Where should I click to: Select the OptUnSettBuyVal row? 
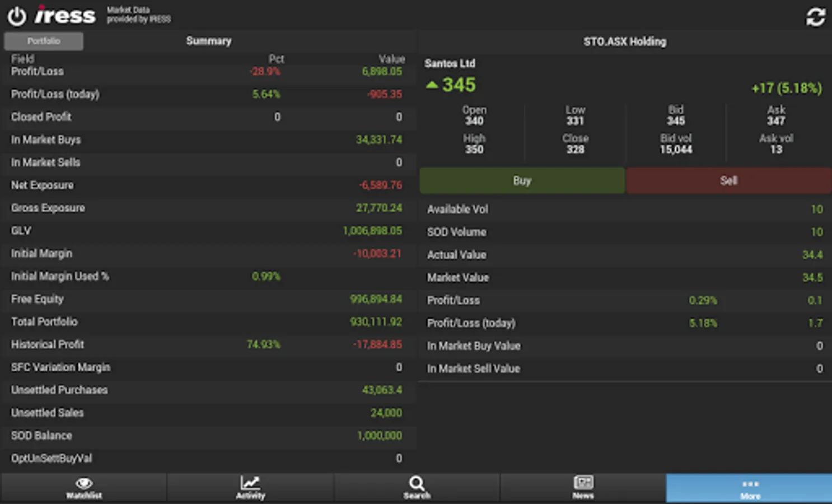coord(208,458)
